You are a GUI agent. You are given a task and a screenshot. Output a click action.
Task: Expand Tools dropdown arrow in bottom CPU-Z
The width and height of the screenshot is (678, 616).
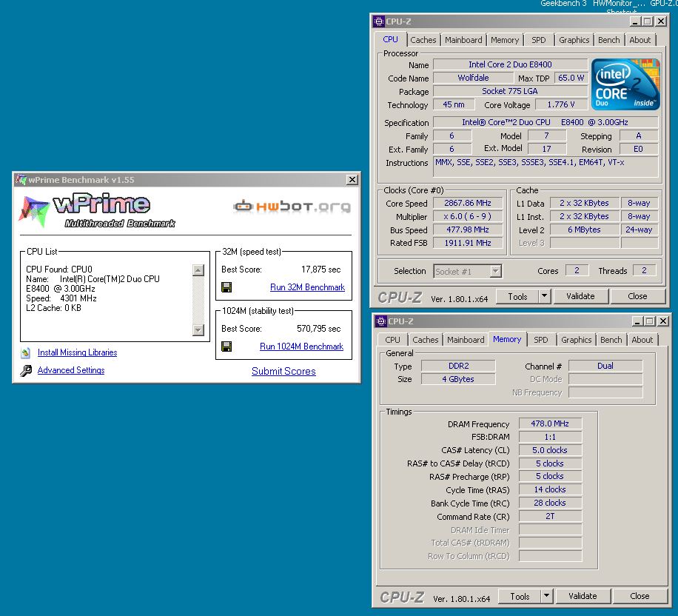pyautogui.click(x=546, y=596)
